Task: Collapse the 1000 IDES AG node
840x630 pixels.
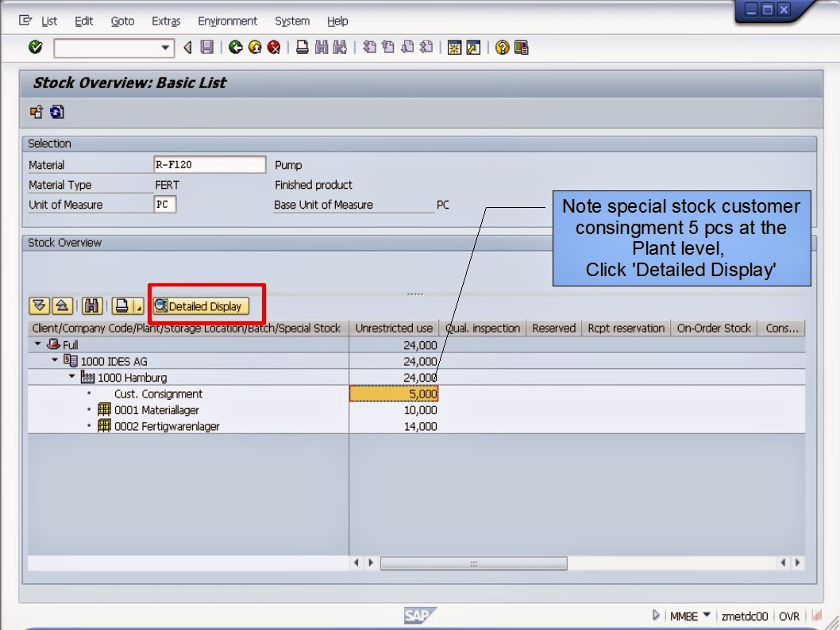Action: tap(55, 360)
